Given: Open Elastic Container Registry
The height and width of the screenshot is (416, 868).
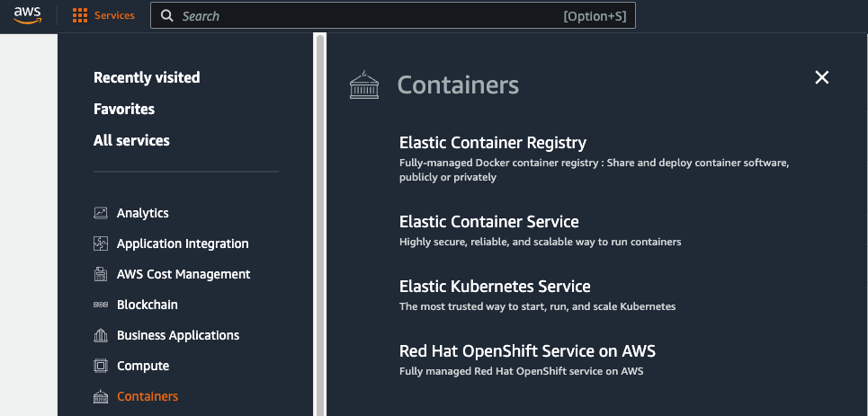Looking at the screenshot, I should 493,143.
